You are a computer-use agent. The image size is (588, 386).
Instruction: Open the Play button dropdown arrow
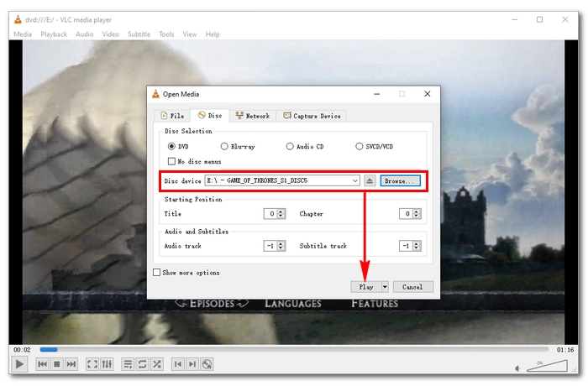tap(385, 287)
